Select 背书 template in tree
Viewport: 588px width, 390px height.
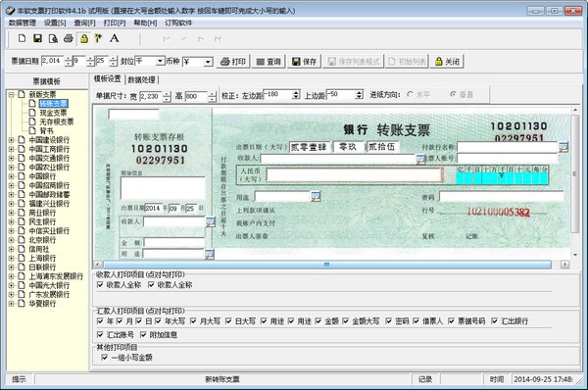[x=46, y=131]
